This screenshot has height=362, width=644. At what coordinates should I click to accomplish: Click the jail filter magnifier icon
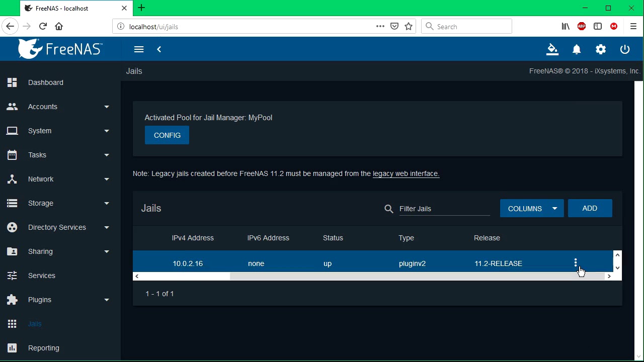pyautogui.click(x=389, y=209)
